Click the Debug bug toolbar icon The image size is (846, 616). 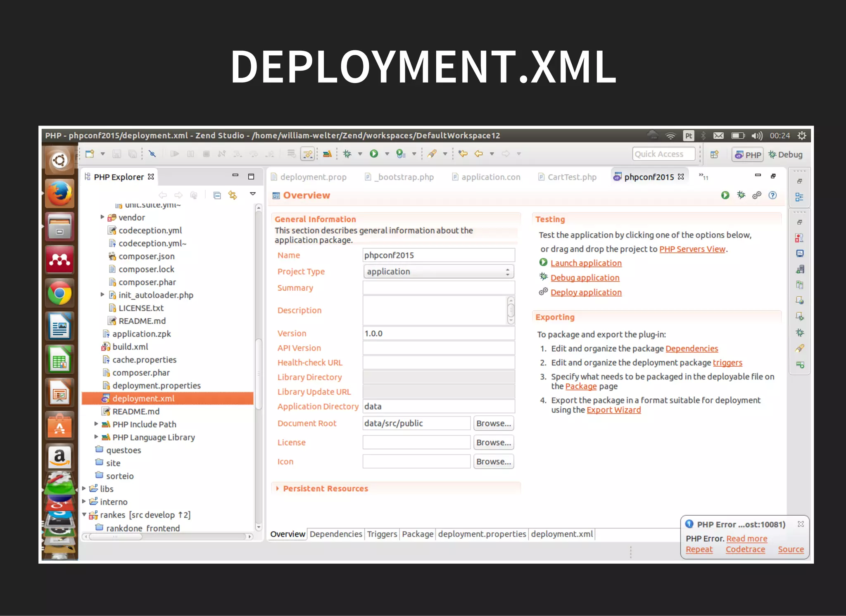coord(347,154)
